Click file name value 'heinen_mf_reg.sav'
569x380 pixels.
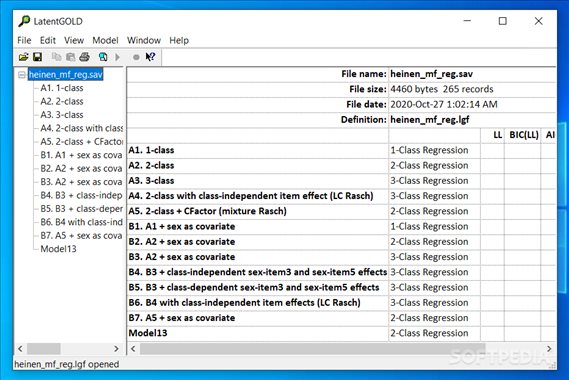(431, 74)
